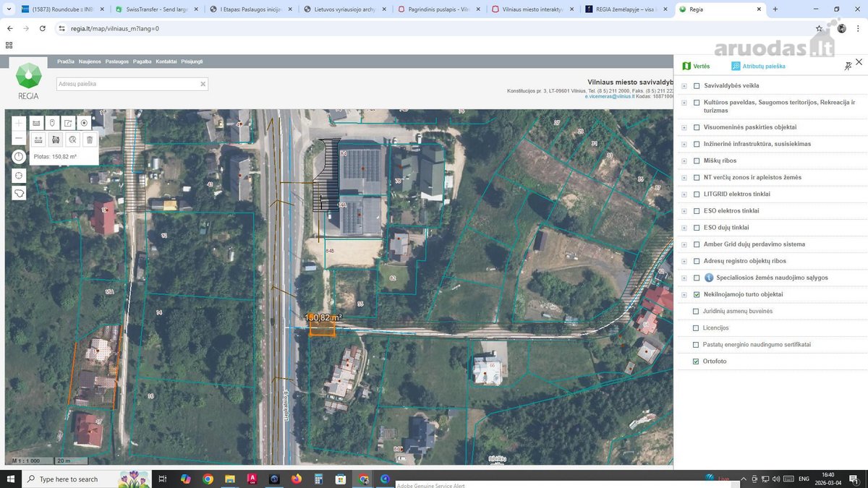The height and width of the screenshot is (488, 868).
Task: Click the crosshair geolocation button
Action: click(x=19, y=175)
